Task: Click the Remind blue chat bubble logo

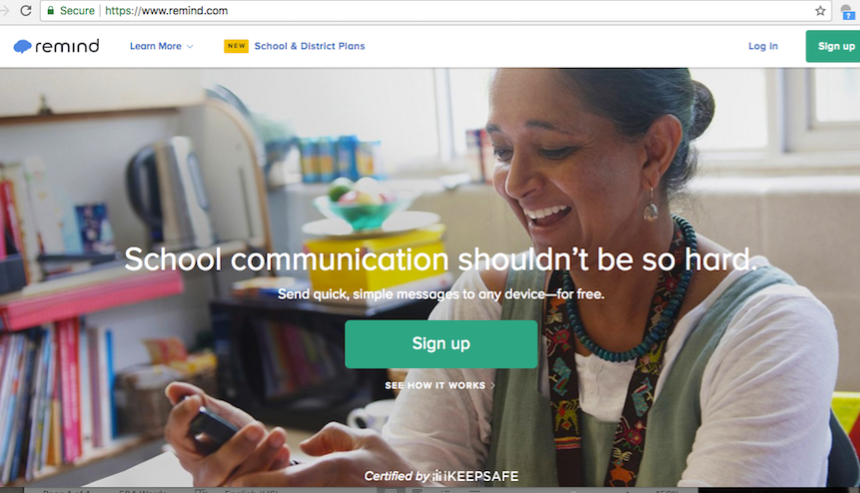Action: tap(22, 47)
